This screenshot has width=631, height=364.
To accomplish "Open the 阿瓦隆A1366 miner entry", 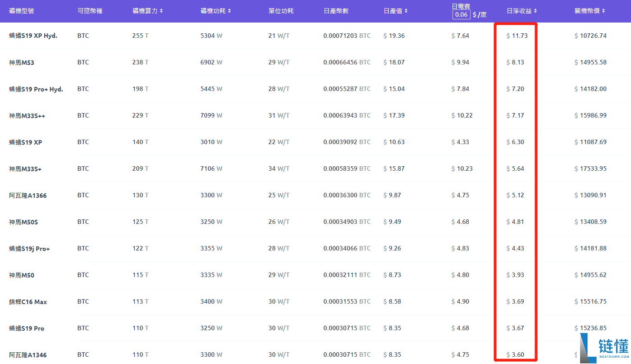I will [x=28, y=196].
